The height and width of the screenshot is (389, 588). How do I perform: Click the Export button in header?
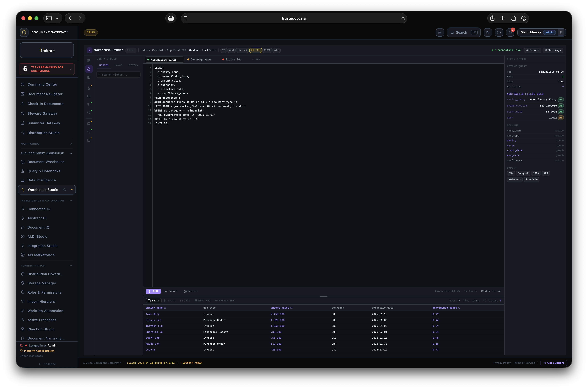click(x=532, y=50)
